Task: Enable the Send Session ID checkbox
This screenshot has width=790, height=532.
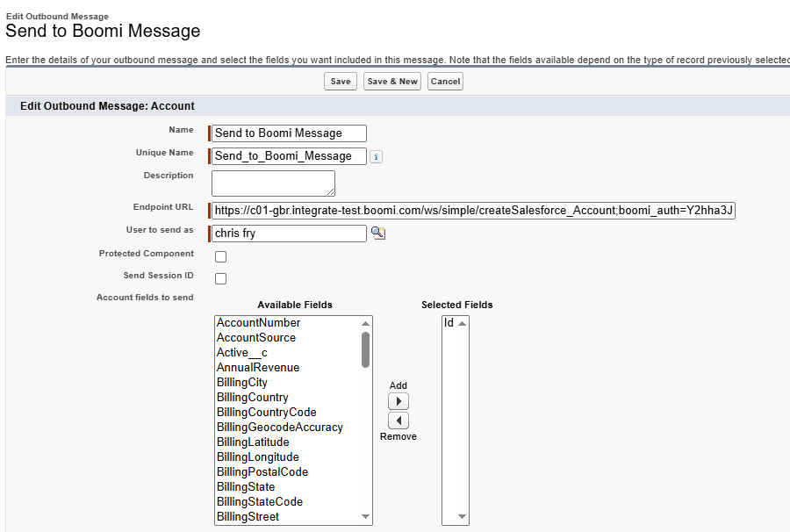Action: point(221,278)
